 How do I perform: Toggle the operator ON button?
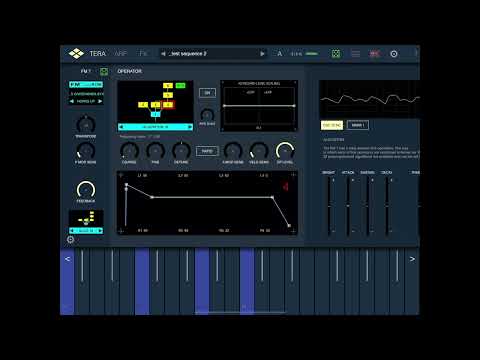click(207, 93)
